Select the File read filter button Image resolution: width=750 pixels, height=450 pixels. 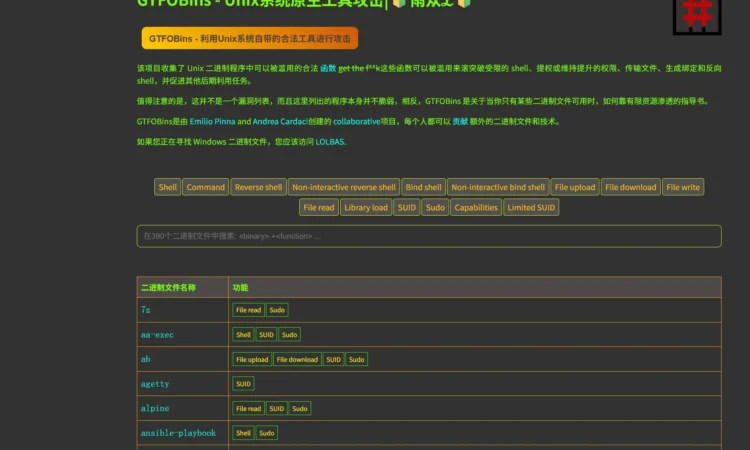pos(319,207)
